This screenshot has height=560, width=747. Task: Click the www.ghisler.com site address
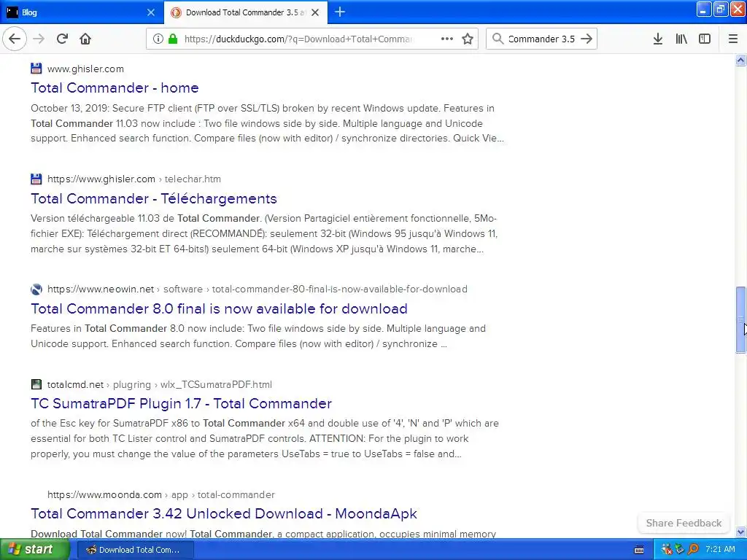click(86, 69)
